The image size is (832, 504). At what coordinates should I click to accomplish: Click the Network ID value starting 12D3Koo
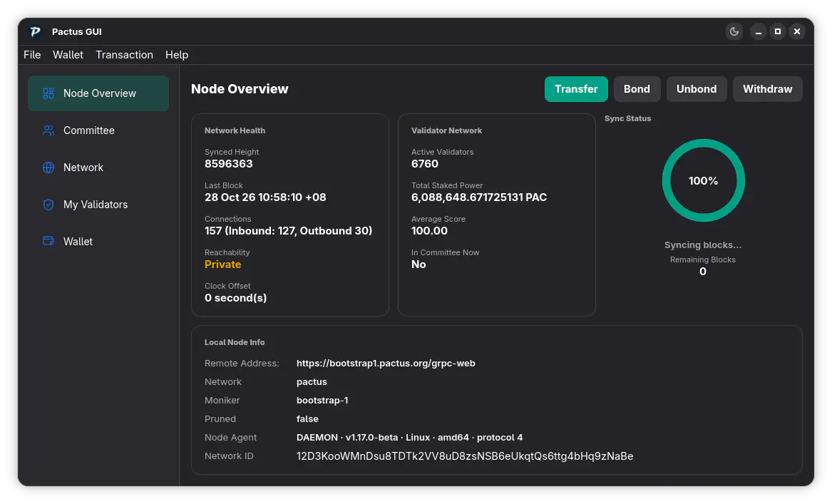(465, 456)
